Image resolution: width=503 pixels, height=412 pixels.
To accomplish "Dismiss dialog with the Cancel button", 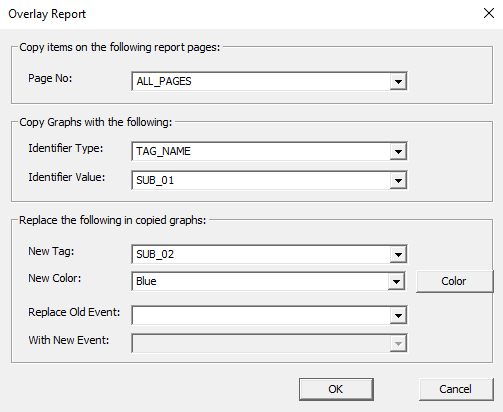I will point(456,389).
